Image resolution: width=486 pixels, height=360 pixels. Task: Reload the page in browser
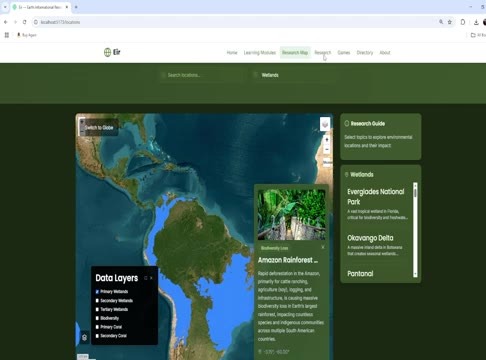25,22
